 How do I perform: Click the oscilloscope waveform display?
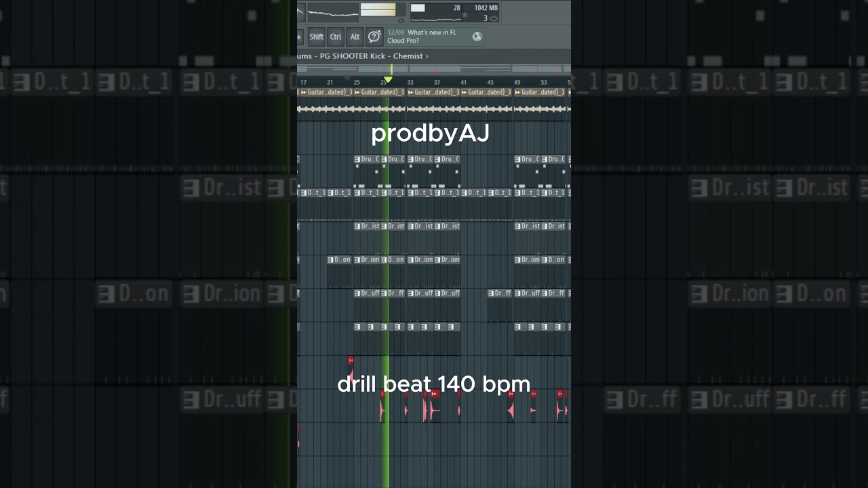[333, 12]
